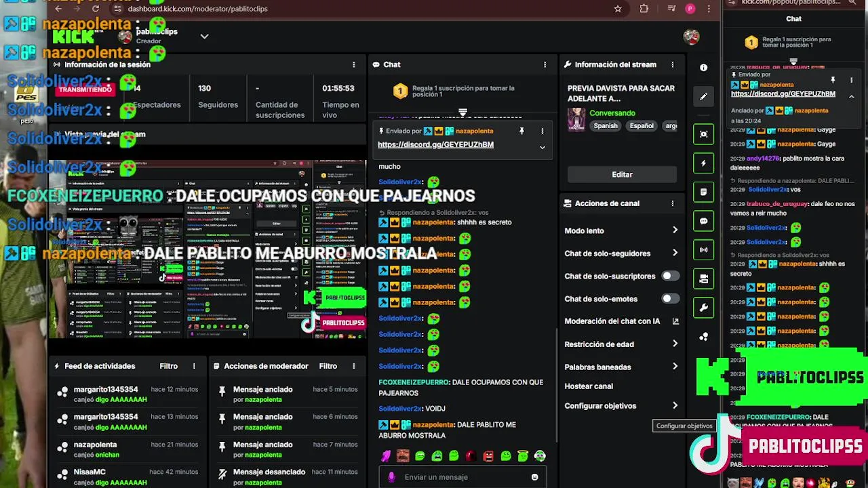This screenshot has height=488, width=868.
Task: Click the Enviar un mensaje input field
Action: coord(462,477)
